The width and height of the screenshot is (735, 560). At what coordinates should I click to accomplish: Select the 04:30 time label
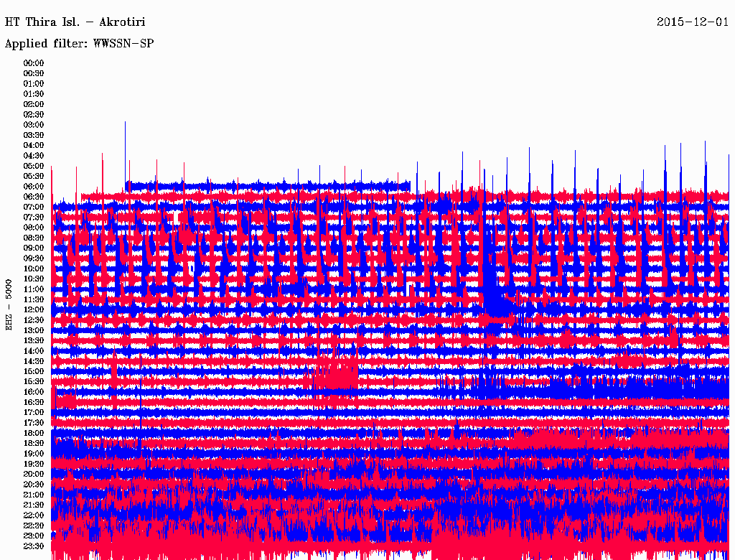tap(34, 156)
